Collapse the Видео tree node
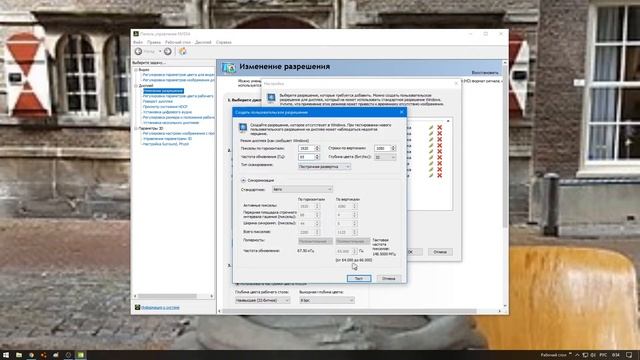The height and width of the screenshot is (360, 640). coord(136,70)
